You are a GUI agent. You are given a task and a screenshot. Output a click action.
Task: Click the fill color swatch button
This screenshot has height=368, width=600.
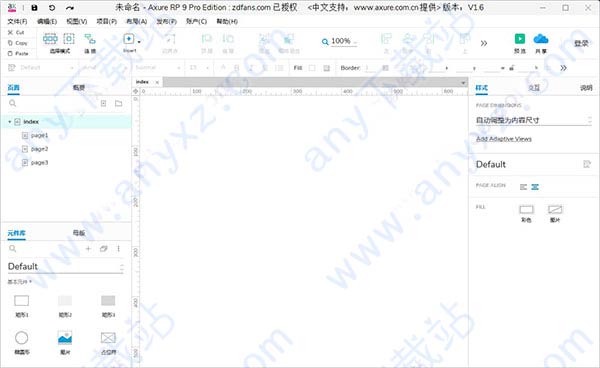(526, 210)
